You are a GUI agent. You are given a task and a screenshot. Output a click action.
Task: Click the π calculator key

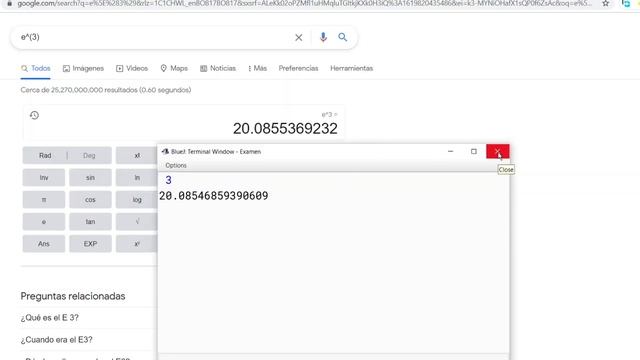click(44, 200)
